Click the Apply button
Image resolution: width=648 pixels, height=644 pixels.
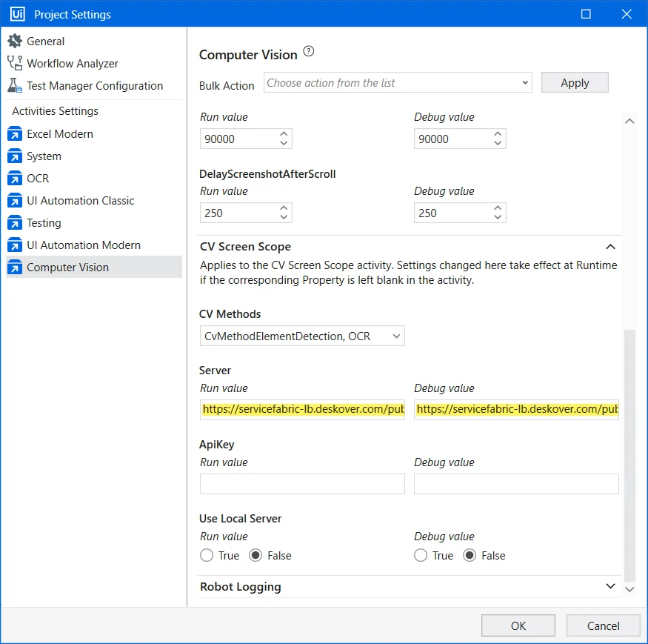pyautogui.click(x=575, y=83)
